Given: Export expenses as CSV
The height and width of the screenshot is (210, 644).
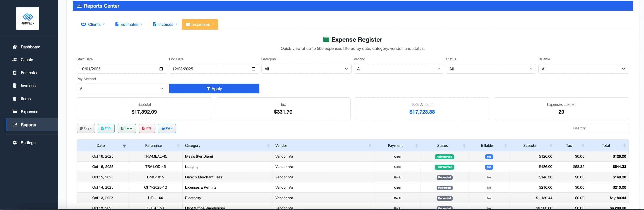Looking at the screenshot, I should (x=106, y=128).
